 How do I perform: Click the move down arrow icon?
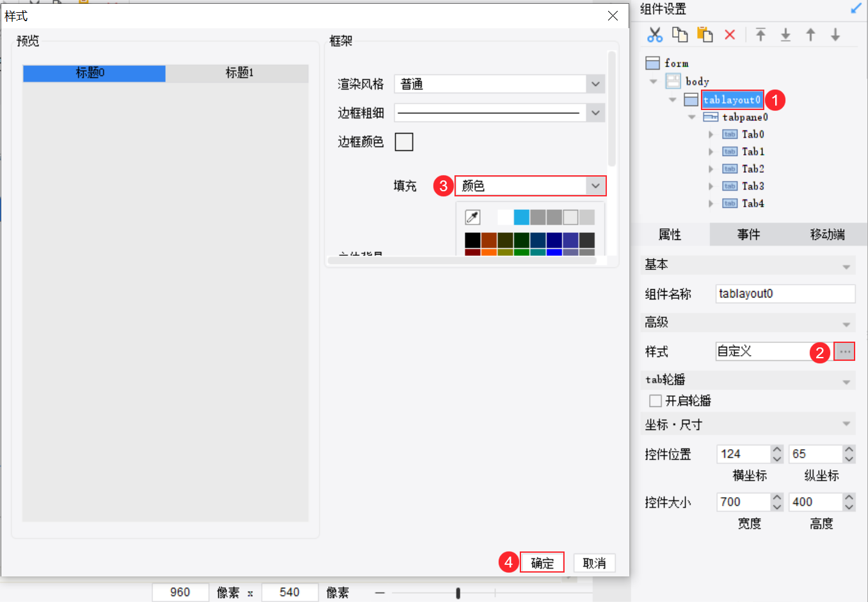(x=835, y=35)
